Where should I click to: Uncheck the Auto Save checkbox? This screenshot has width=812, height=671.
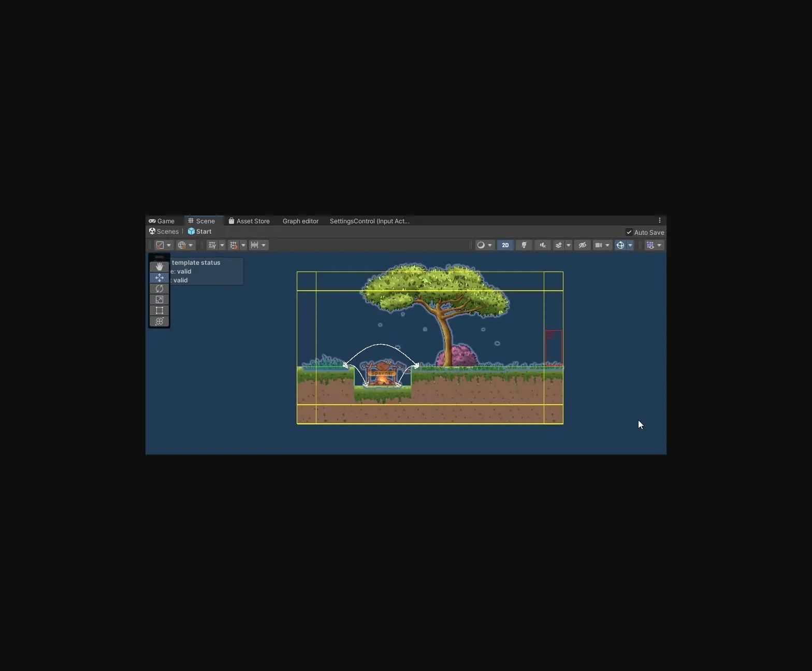pos(629,232)
